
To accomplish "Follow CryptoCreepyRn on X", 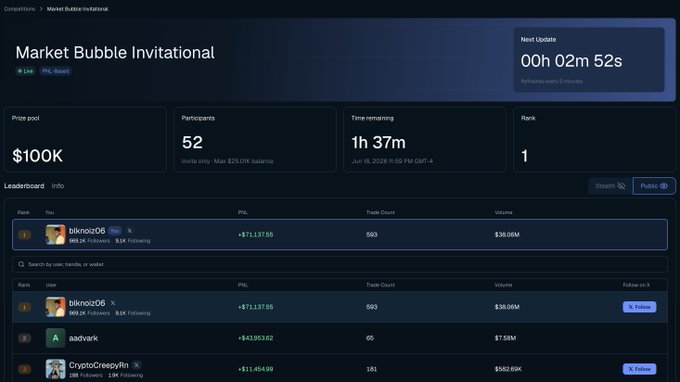I will (639, 369).
